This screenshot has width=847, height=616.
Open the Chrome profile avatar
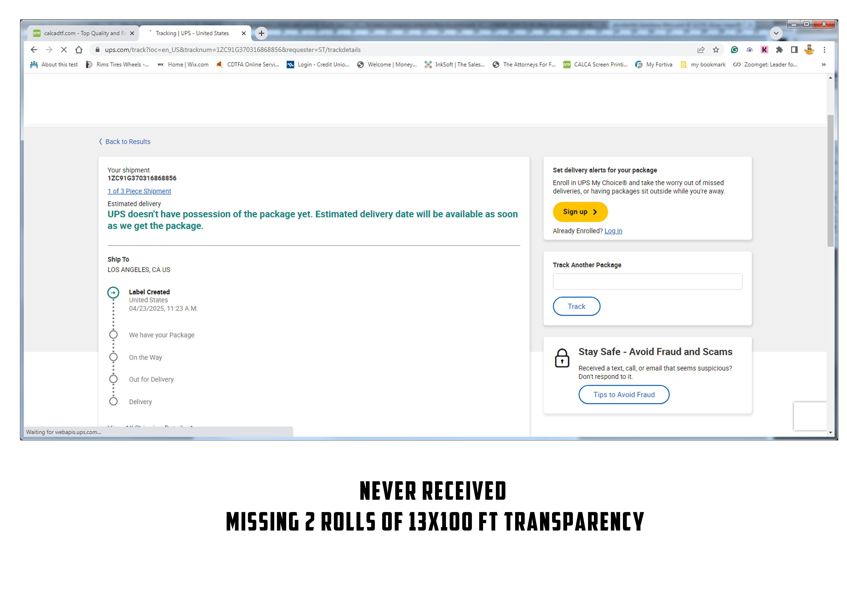pos(809,50)
